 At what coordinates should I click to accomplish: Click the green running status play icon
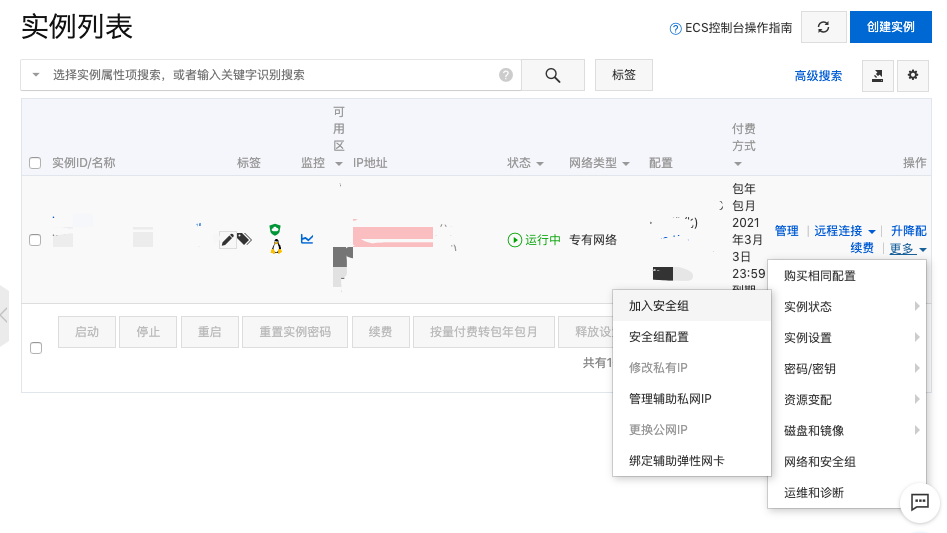pyautogui.click(x=515, y=240)
